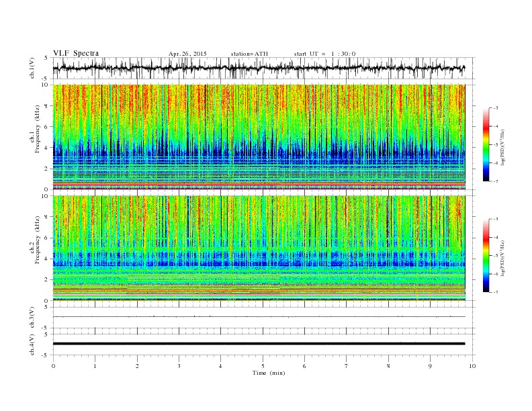The height and width of the screenshot is (411, 532).
Task: Click the '6' kHz tick on ch.2 spectrogram
Action: tap(47, 238)
